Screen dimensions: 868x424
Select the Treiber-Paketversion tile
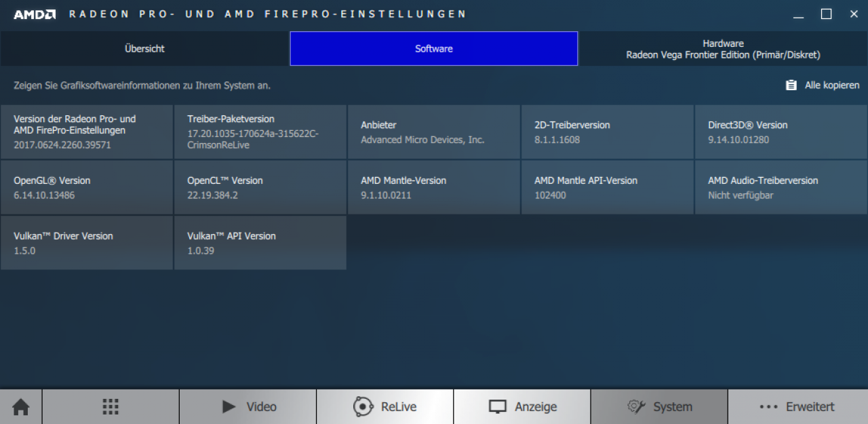[x=260, y=132]
